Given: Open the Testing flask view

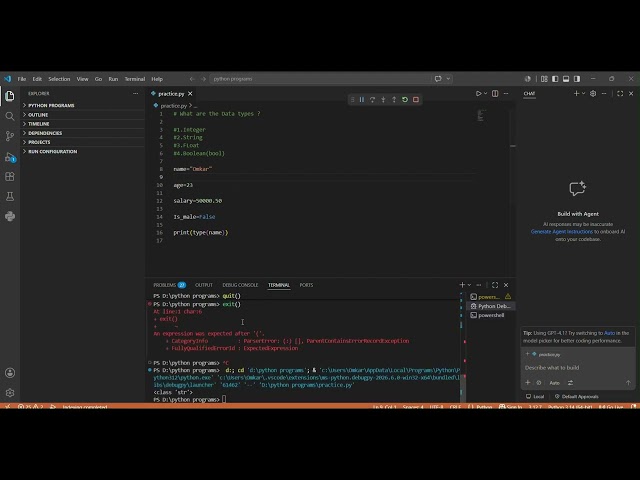Looking at the screenshot, I should 10,197.
